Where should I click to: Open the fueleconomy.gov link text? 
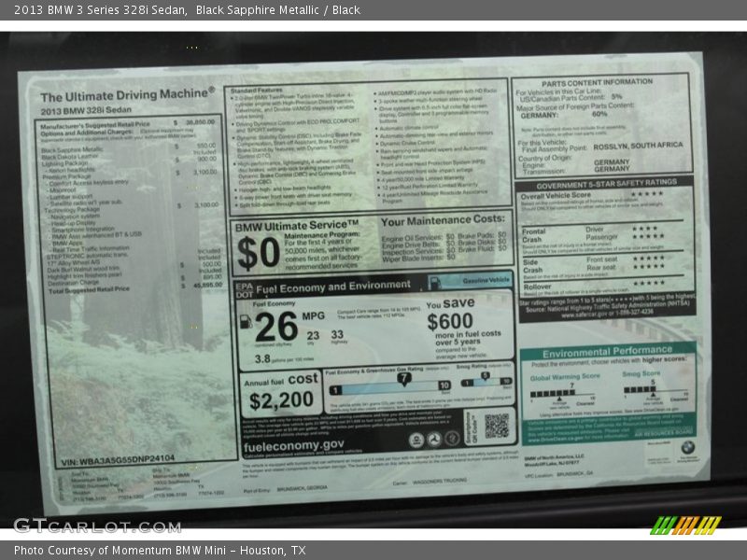[293, 447]
